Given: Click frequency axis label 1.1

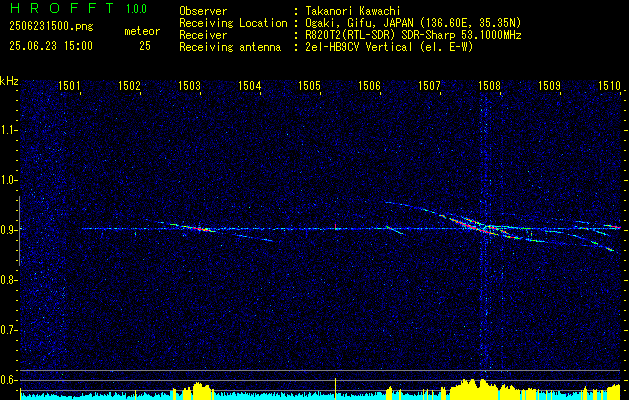Looking at the screenshot, I should point(9,130).
